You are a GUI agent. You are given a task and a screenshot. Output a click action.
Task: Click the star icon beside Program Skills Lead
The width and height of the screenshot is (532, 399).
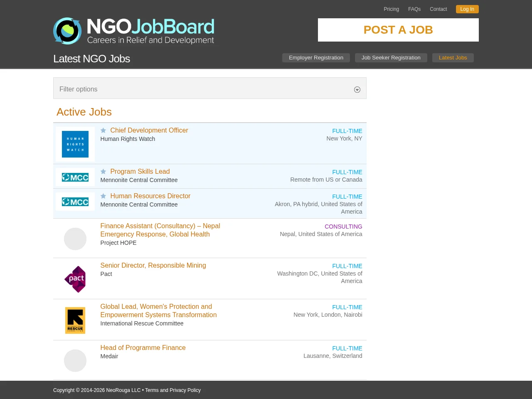[103, 172]
